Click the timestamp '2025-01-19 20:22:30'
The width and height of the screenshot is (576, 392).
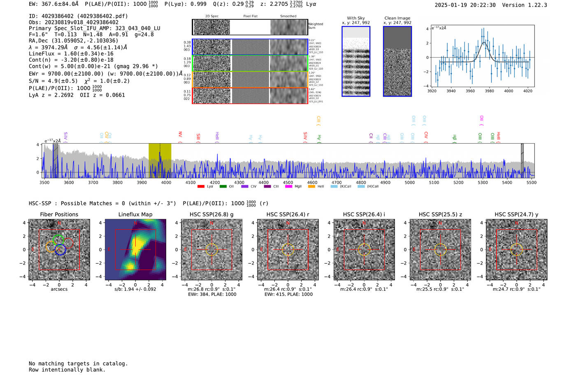click(x=465, y=5)
